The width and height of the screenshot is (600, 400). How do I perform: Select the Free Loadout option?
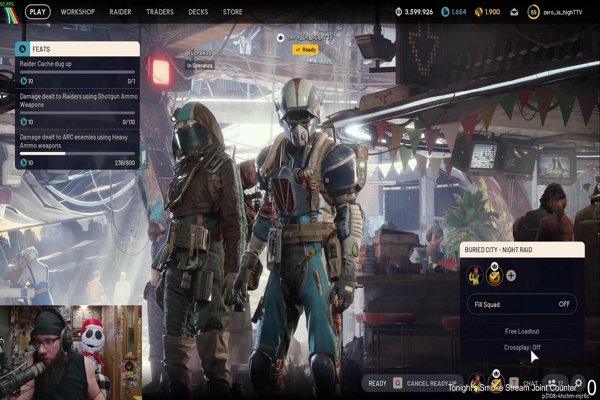click(x=522, y=331)
